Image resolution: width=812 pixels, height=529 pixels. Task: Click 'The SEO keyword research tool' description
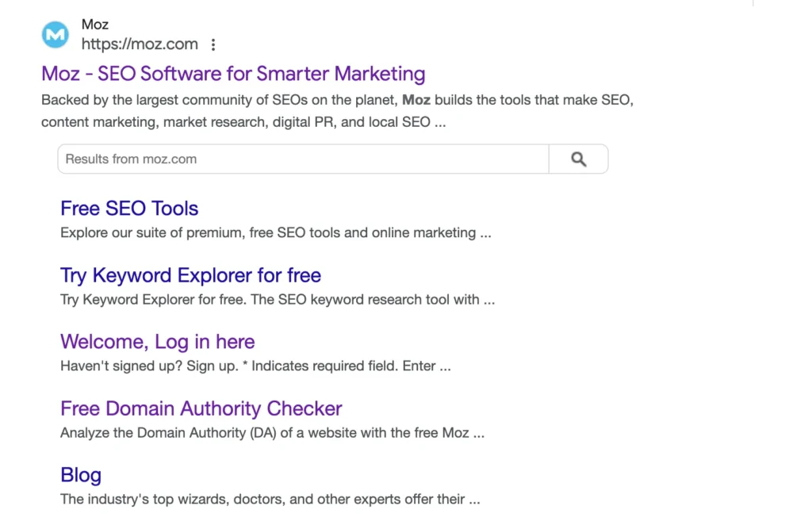pos(278,300)
